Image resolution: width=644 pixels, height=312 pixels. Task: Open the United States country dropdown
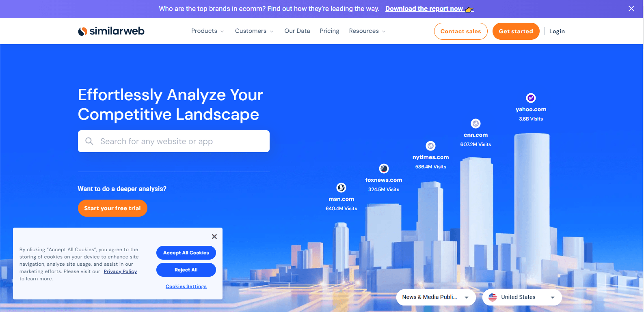coord(522,297)
